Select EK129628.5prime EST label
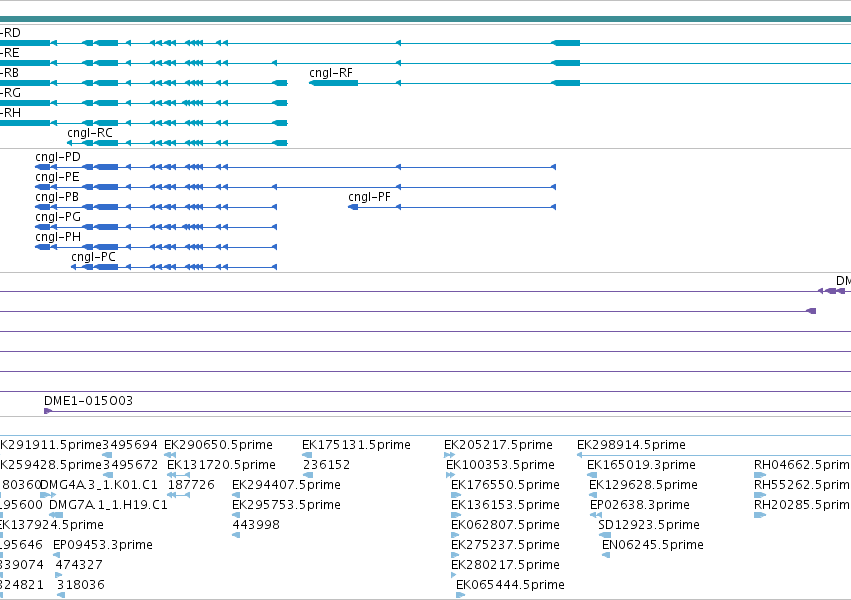 [x=643, y=484]
